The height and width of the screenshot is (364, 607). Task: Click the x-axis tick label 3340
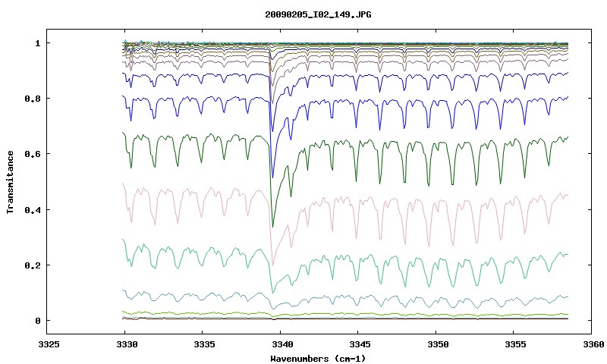point(281,344)
